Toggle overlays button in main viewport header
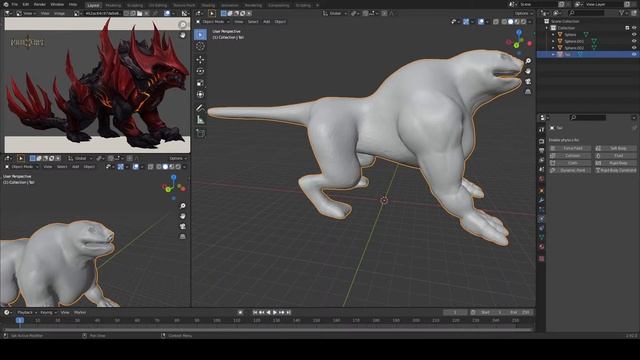Viewport: 640px width, 360px height. click(481, 22)
